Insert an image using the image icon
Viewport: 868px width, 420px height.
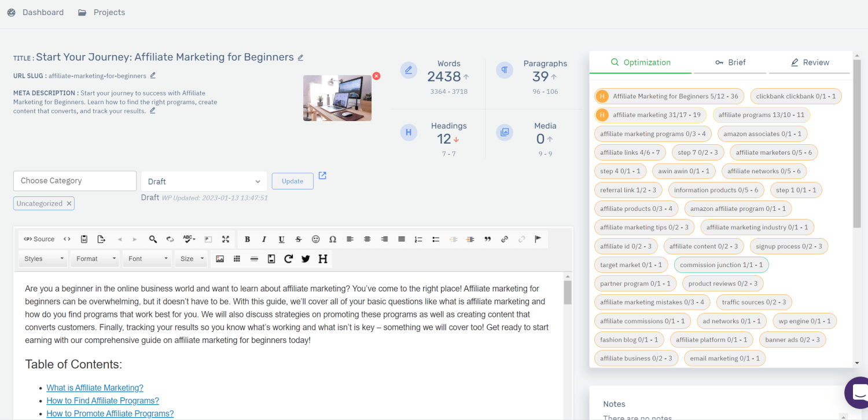point(220,259)
